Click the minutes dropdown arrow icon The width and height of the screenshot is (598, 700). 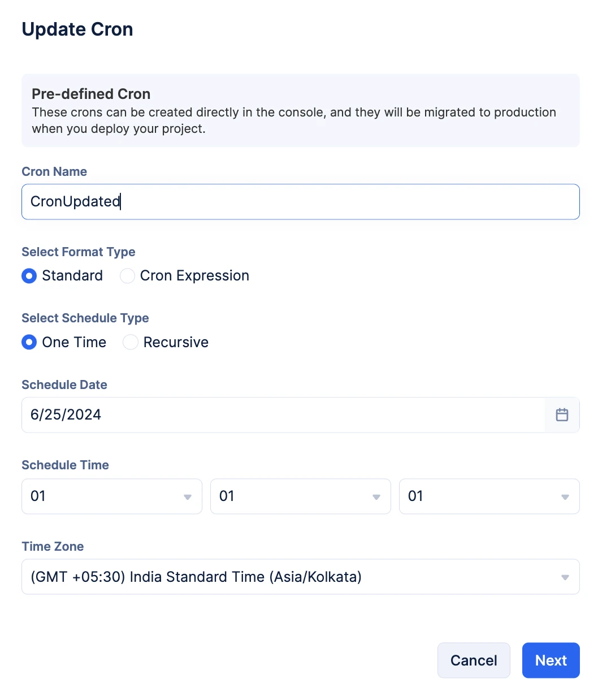[x=376, y=497]
